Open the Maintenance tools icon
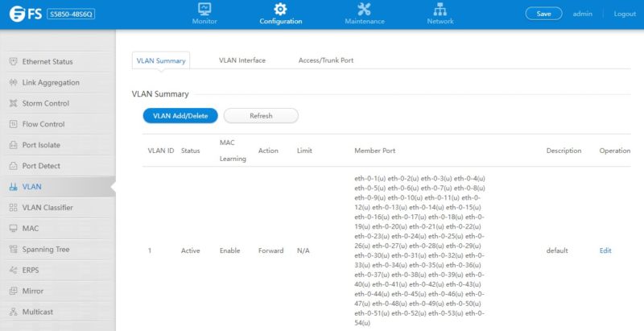 click(x=365, y=9)
